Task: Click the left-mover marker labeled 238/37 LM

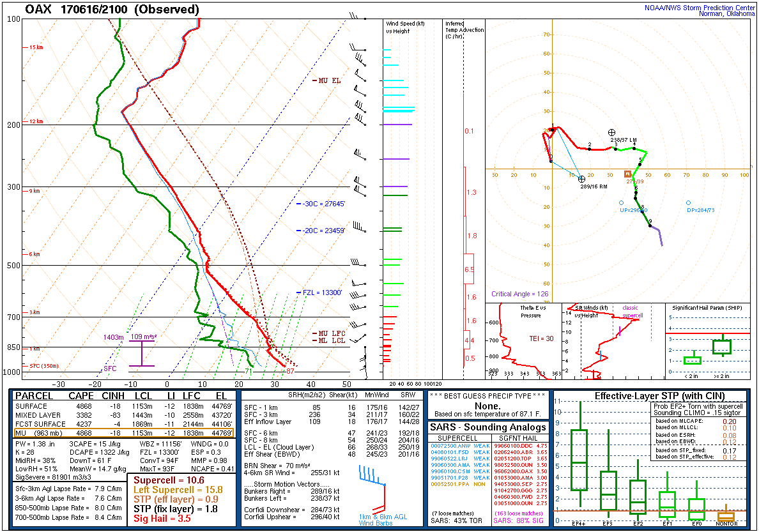Action: click(612, 132)
